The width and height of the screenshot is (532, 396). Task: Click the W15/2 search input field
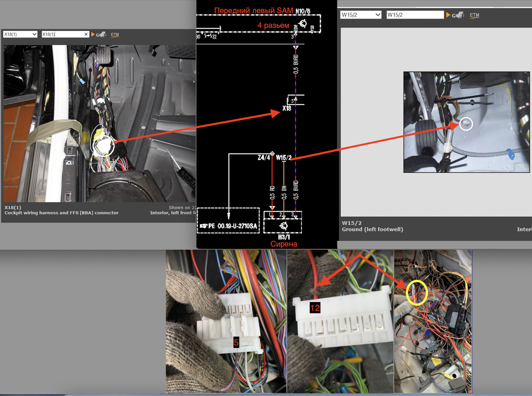click(x=415, y=15)
